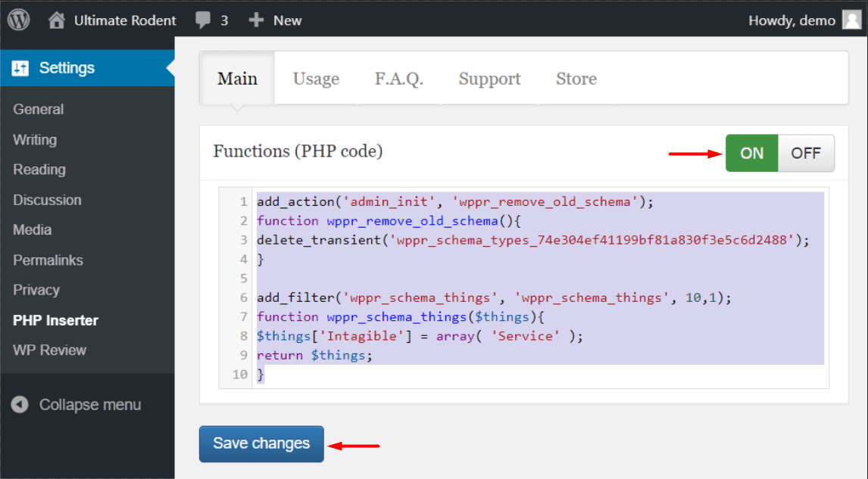Open the General settings page

click(39, 110)
